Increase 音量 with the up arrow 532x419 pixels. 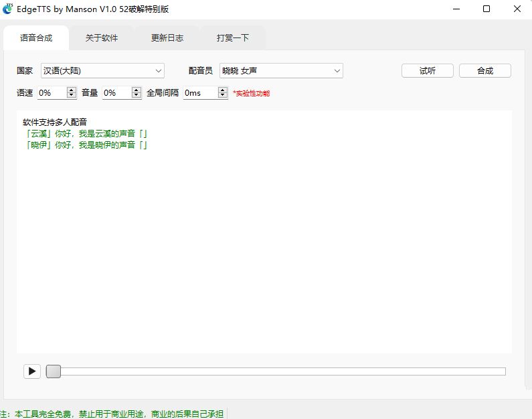point(137,90)
